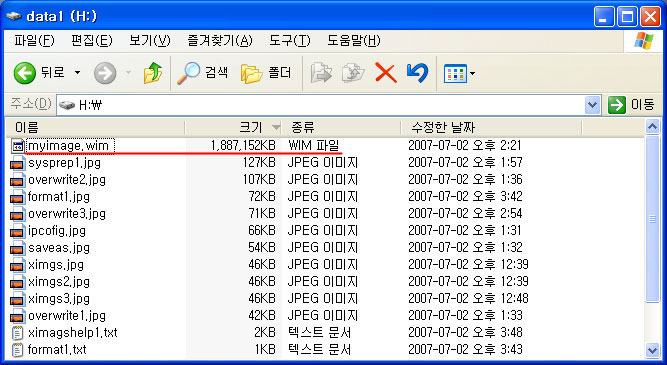Click the vertical scrollbar thumb
Image resolution: width=667 pixels, height=365 pixels.
point(652,220)
